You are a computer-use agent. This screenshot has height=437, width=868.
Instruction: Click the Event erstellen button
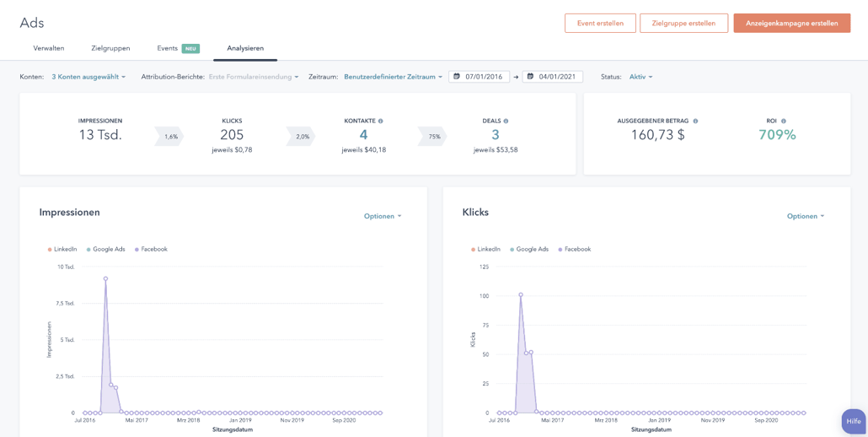600,24
